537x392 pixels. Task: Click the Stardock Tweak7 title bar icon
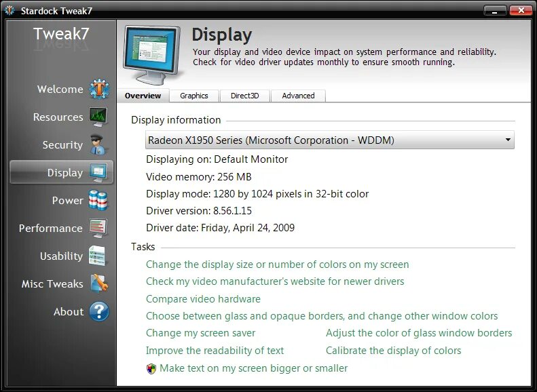click(10, 11)
